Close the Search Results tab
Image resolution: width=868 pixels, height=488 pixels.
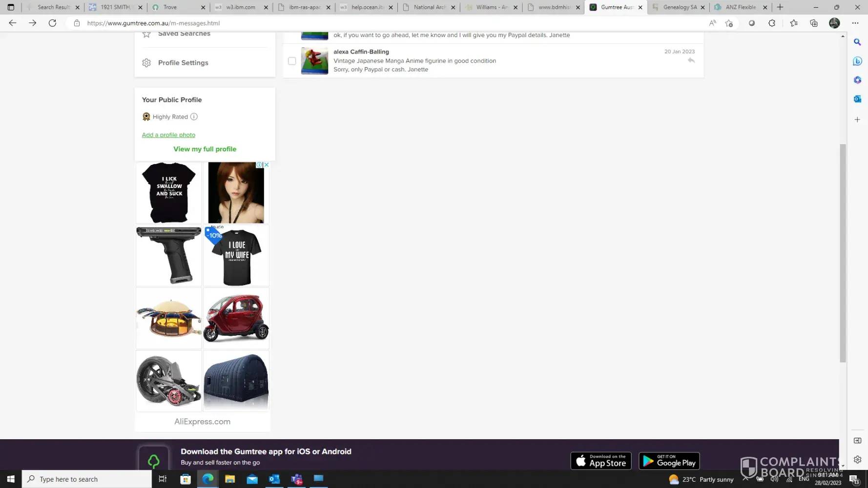pyautogui.click(x=77, y=7)
